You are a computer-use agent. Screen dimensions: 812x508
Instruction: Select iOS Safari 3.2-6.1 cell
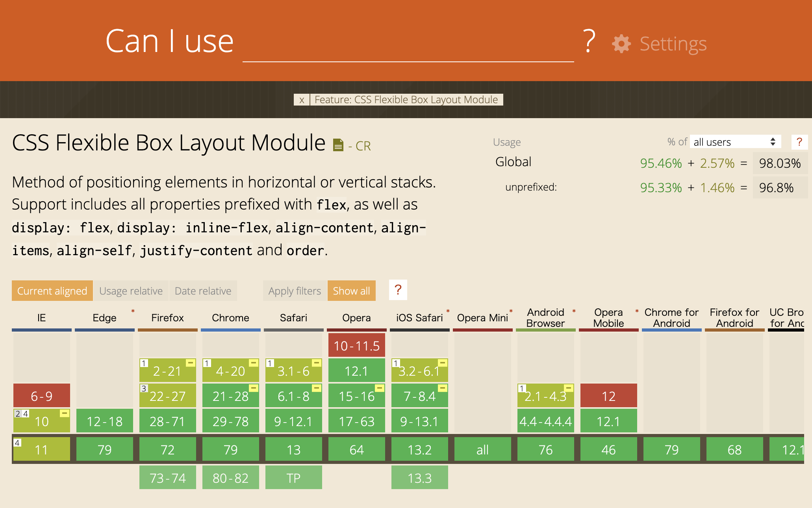(x=420, y=371)
